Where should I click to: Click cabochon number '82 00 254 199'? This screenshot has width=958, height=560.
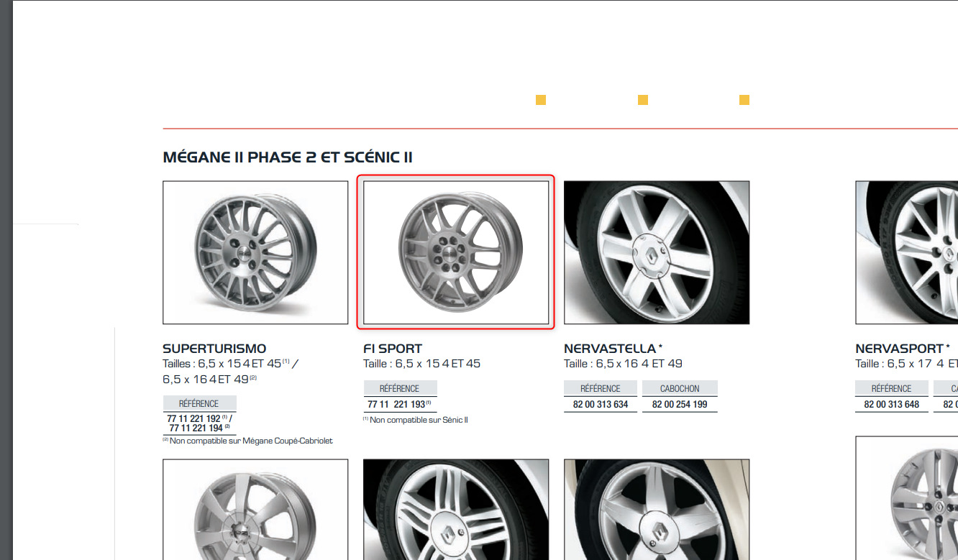tap(680, 405)
